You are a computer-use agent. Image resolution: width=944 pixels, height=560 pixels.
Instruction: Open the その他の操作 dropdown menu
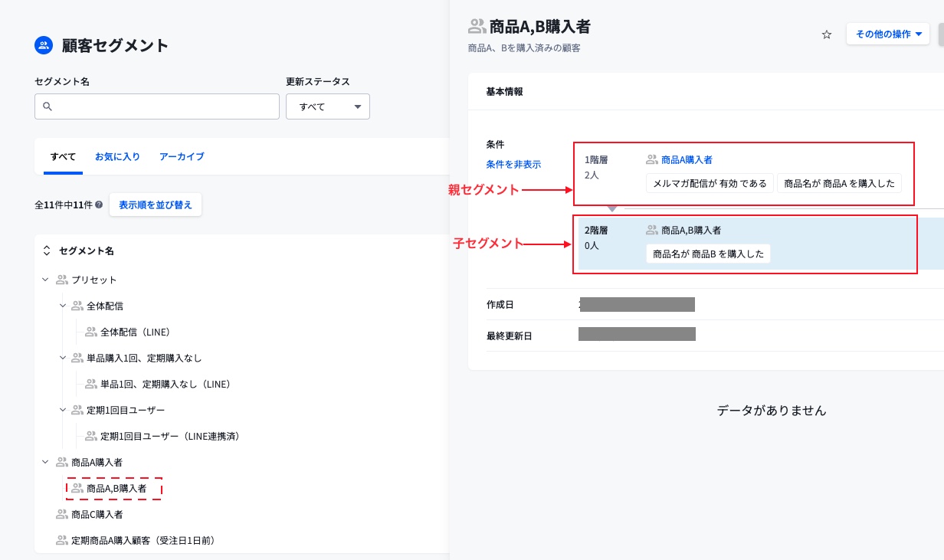click(887, 34)
